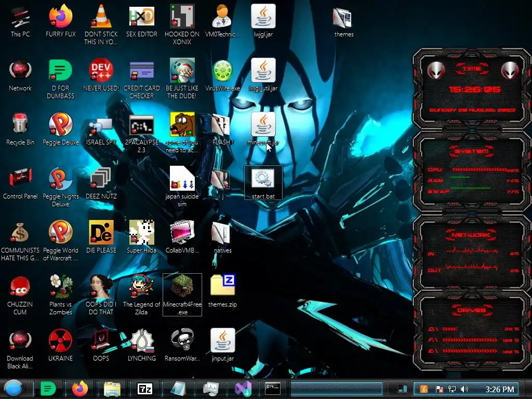Select the lwjgl_util.jar file

click(263, 70)
